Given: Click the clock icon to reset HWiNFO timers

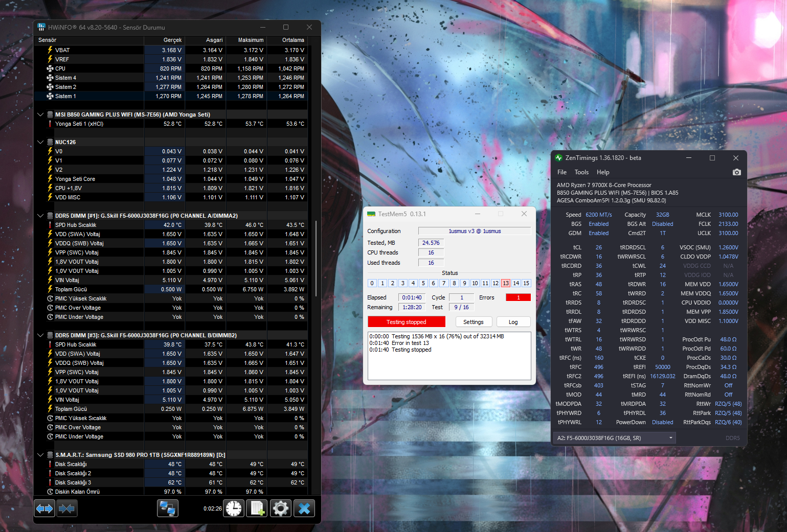Looking at the screenshot, I should (234, 508).
